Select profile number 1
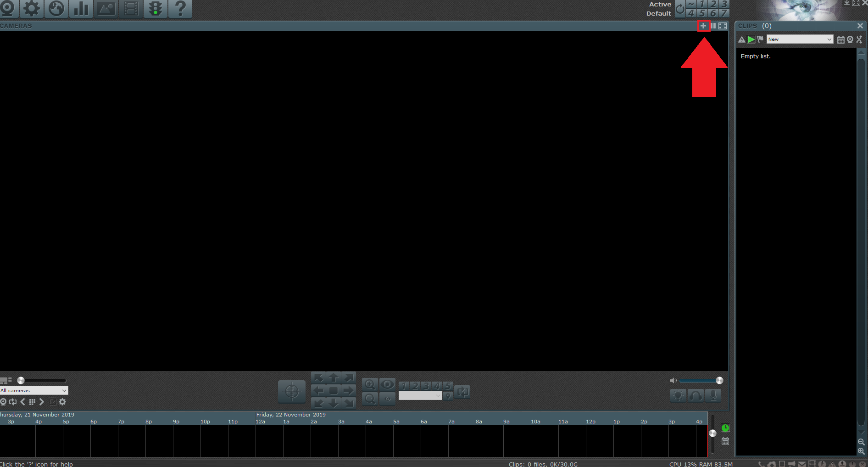 click(x=702, y=4)
